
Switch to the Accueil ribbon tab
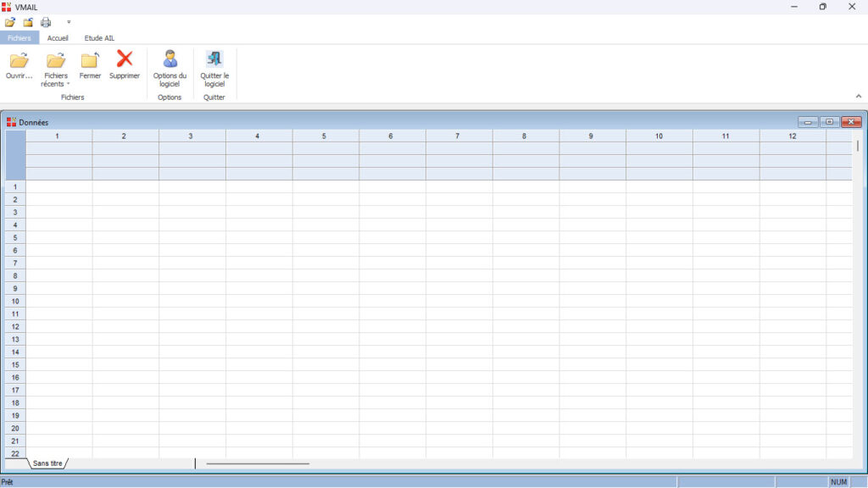point(58,38)
